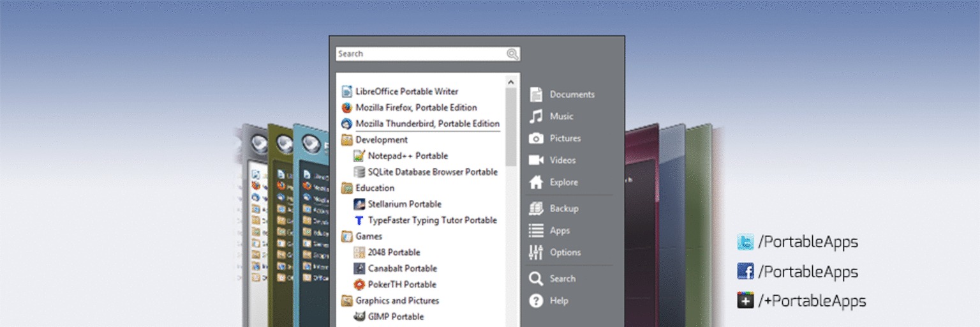Viewport: 980px width, 327px height.
Task: Select 'Mozilla Firefox, Portable Edition' text
Action: (x=416, y=107)
